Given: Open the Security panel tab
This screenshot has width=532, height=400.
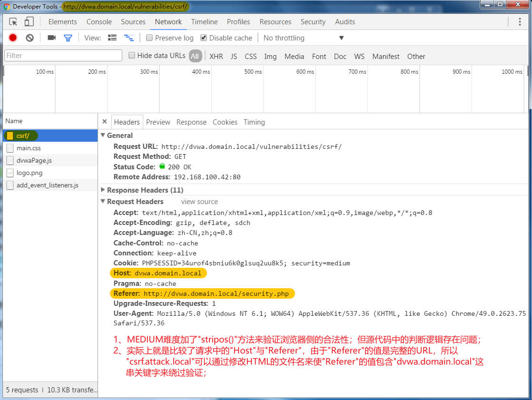Looking at the screenshot, I should [x=313, y=22].
